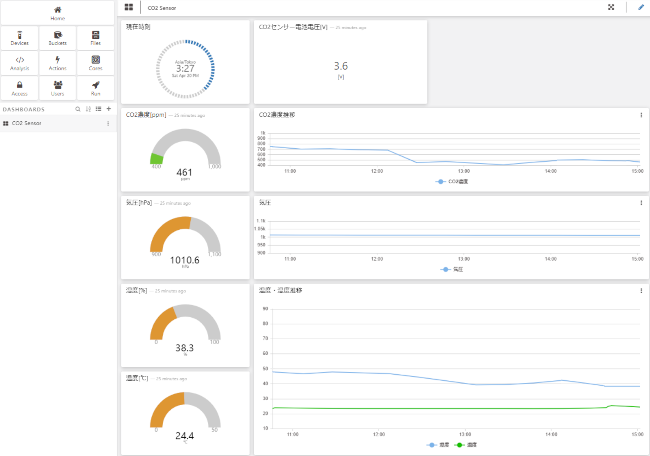Toggle blue 湿度 series in bottom legend
Image resolution: width=650 pixels, height=456 pixels.
[438, 445]
